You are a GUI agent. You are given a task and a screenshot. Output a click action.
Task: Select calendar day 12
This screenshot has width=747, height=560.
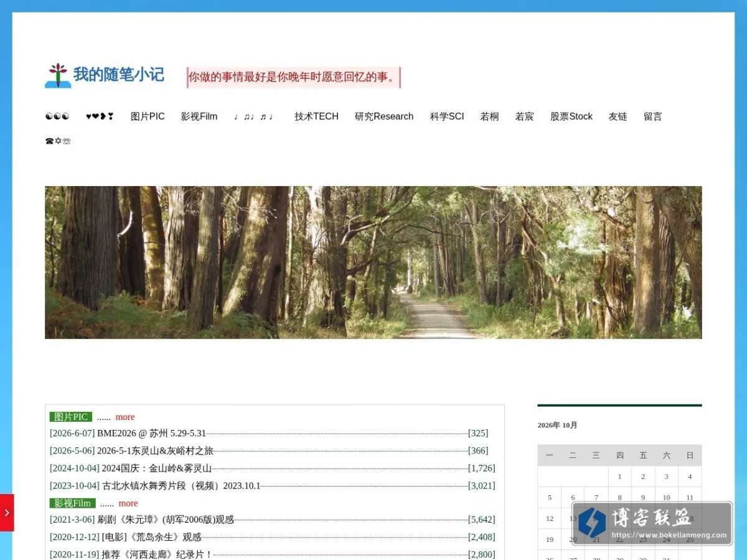tap(550, 518)
